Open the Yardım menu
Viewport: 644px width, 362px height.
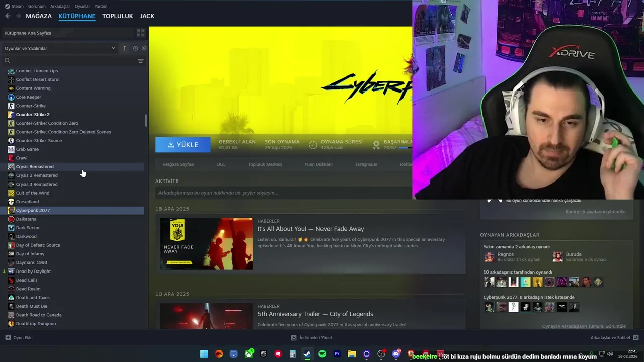101,6
